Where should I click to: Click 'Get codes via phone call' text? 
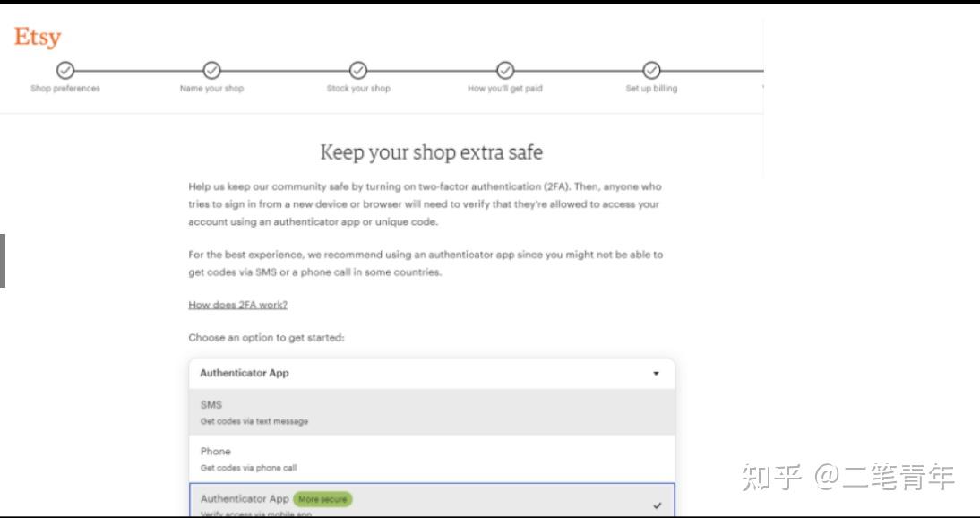point(249,468)
